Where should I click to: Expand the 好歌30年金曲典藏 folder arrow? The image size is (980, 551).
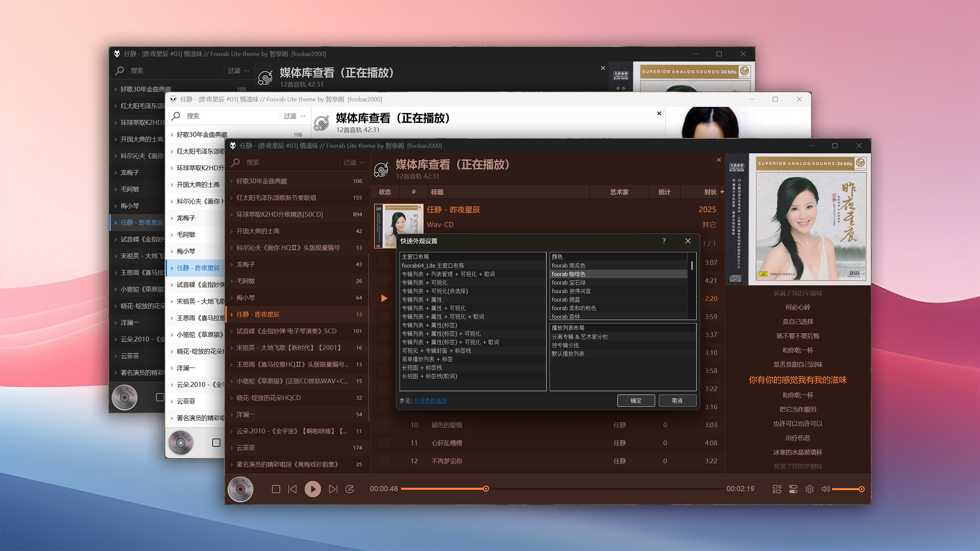[232, 181]
